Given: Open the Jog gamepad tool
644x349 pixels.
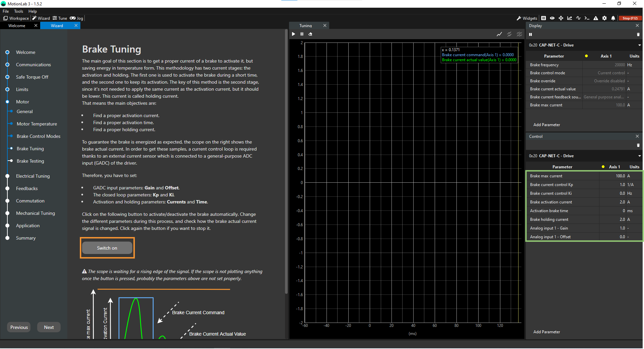Looking at the screenshot, I should (76, 18).
